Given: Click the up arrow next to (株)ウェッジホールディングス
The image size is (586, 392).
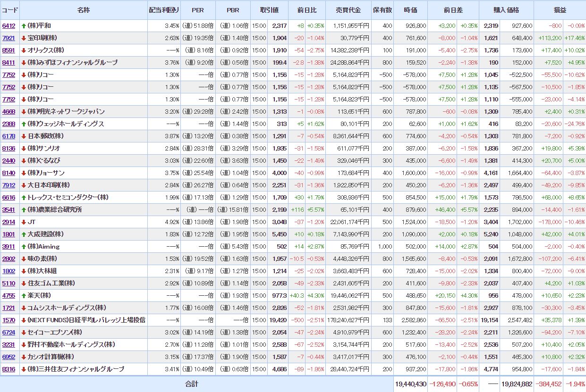Looking at the screenshot, I should (x=24, y=124).
